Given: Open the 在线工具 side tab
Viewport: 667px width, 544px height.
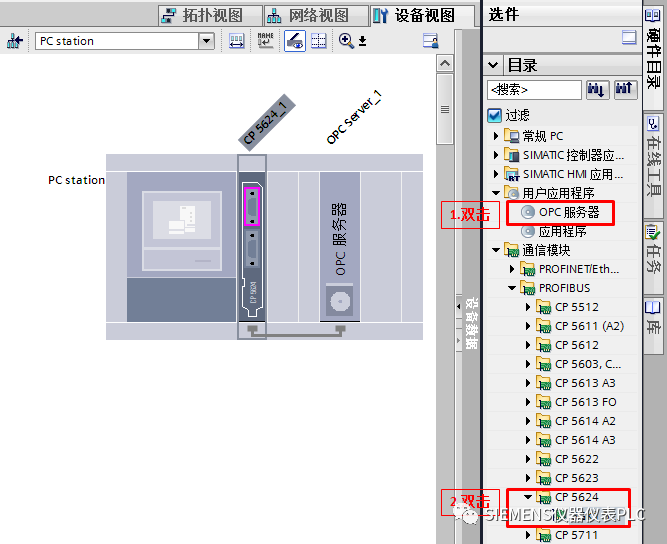Looking at the screenshot, I should [653, 166].
